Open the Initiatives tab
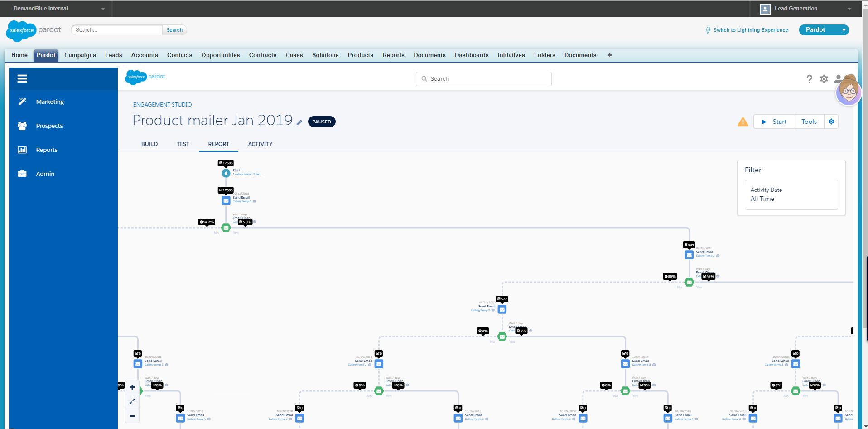Screen dimensions: 868x429 click(511, 55)
